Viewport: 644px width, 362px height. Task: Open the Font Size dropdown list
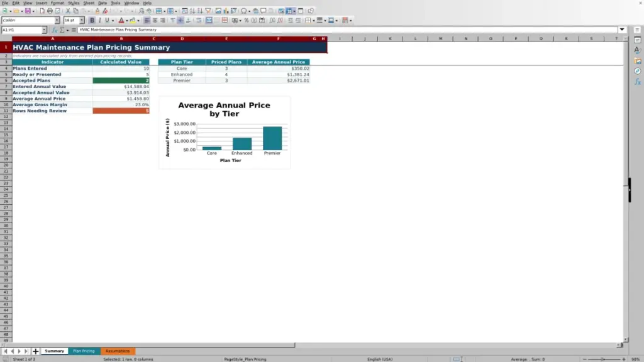click(82, 21)
